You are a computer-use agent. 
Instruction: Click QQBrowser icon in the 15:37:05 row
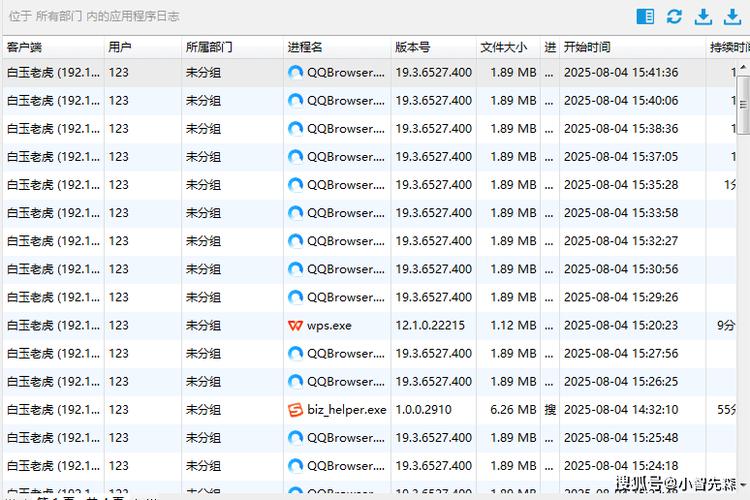pyautogui.click(x=295, y=156)
